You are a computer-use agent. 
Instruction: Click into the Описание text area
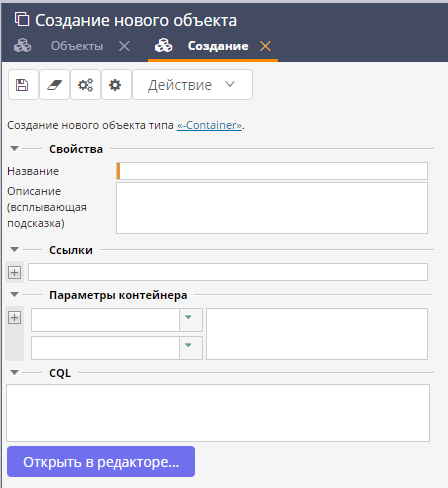tap(272, 208)
